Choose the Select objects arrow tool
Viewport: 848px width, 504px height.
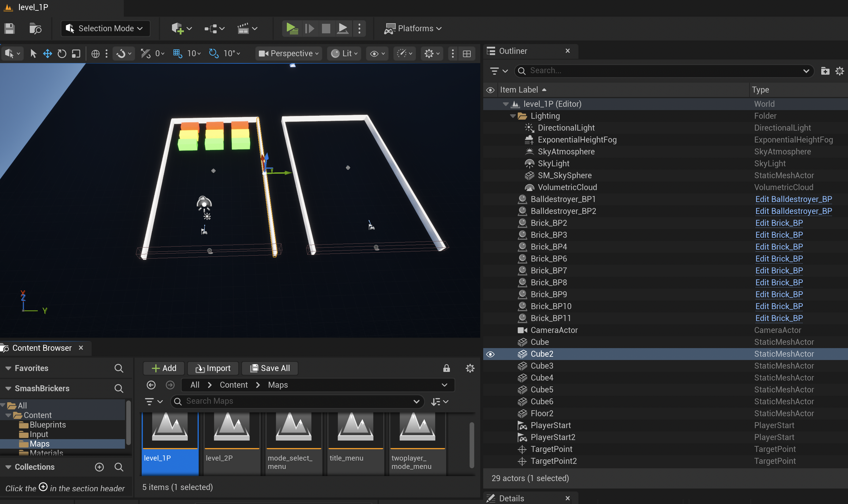click(x=33, y=53)
